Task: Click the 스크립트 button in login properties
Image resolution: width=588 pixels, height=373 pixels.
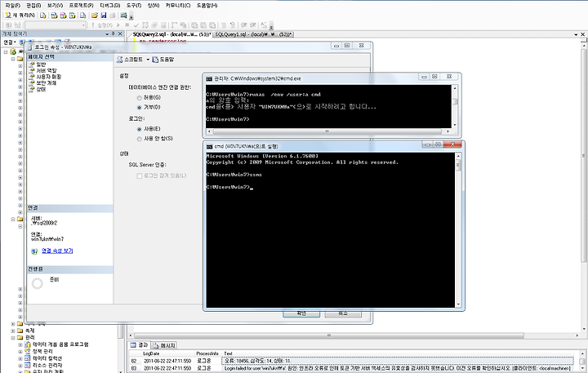Action: 130,60
